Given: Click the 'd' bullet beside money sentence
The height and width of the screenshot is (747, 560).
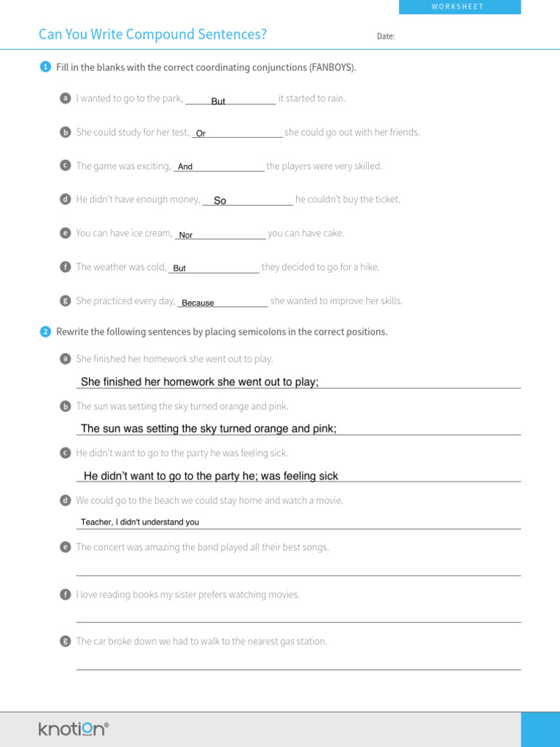Looking at the screenshot, I should [x=65, y=199].
